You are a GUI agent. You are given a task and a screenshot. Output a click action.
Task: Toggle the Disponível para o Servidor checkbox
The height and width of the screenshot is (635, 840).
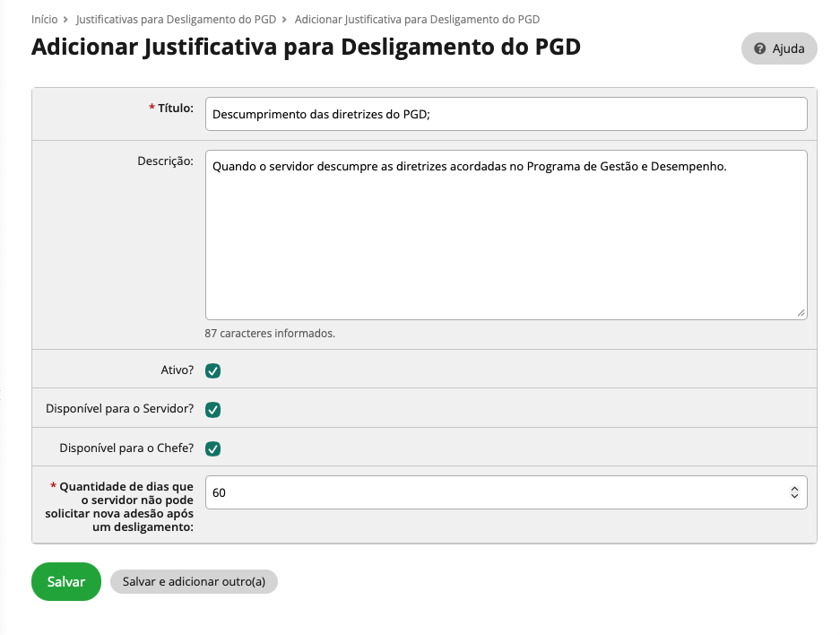[213, 409]
